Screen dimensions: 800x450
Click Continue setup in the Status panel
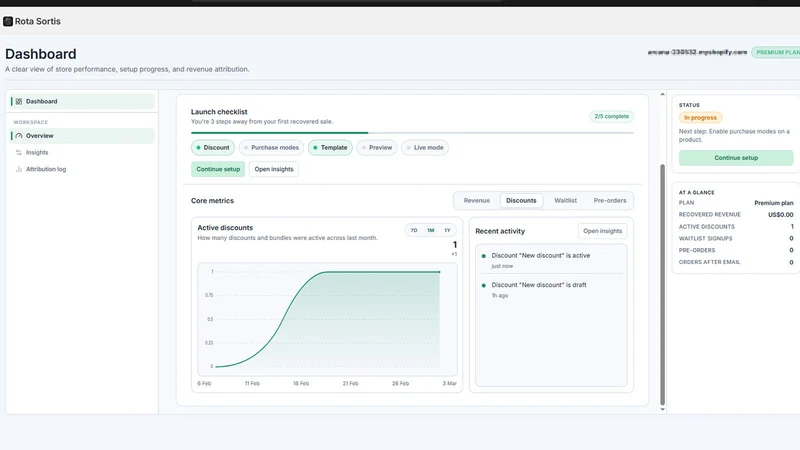[x=736, y=158]
